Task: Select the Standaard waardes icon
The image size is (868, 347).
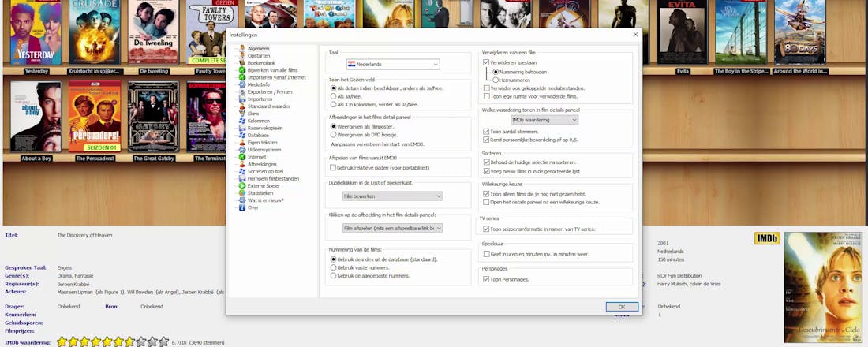Action: coord(242,106)
